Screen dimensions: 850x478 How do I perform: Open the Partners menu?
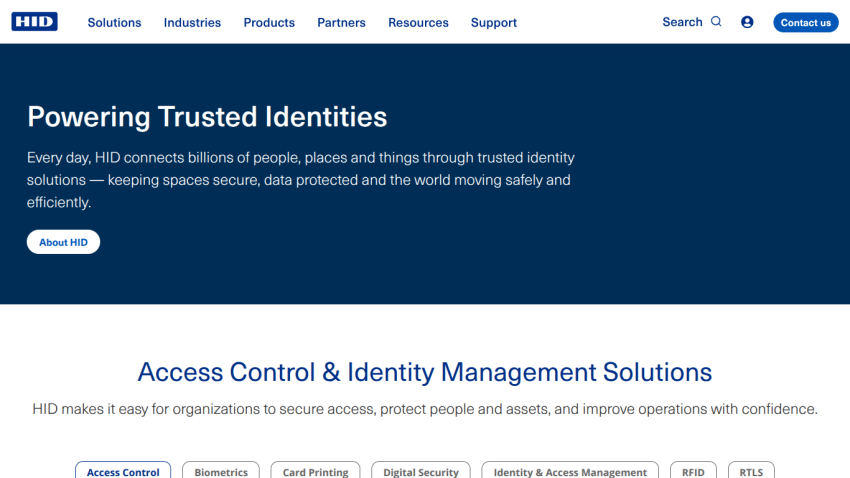(342, 22)
